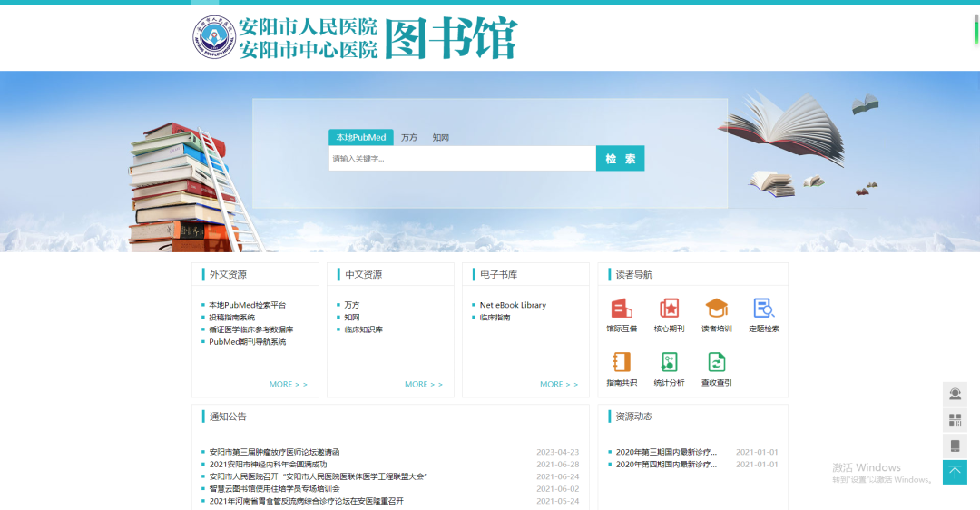Switch to the 万方 search tab
This screenshot has height=510, width=980.
point(409,138)
